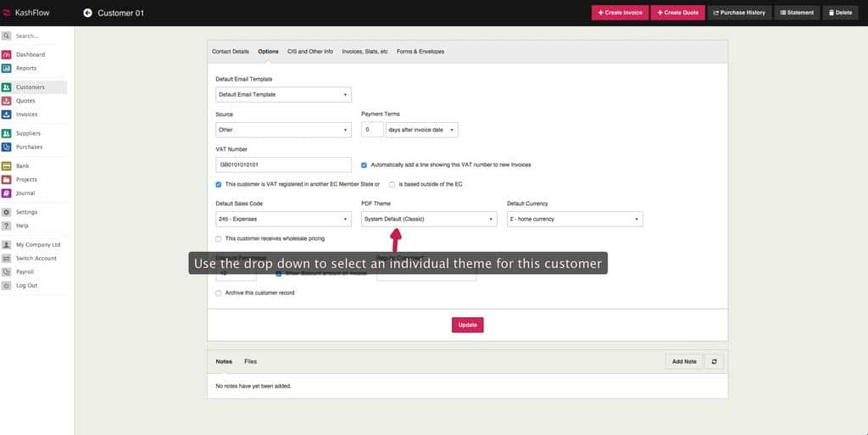Open the Forms & Envelopes tab
The image size is (868, 435).
pyautogui.click(x=420, y=52)
